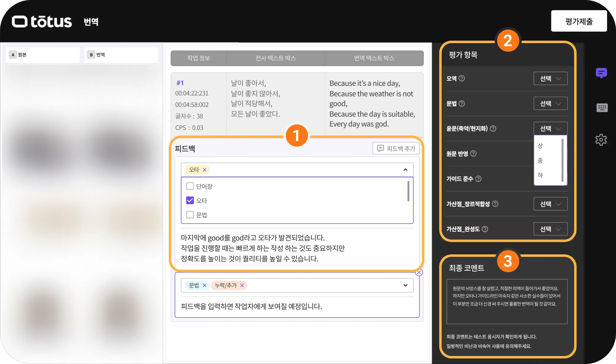Click help icon beside 가이드 준수
Viewport: 616px width, 364px height.
pos(478,179)
